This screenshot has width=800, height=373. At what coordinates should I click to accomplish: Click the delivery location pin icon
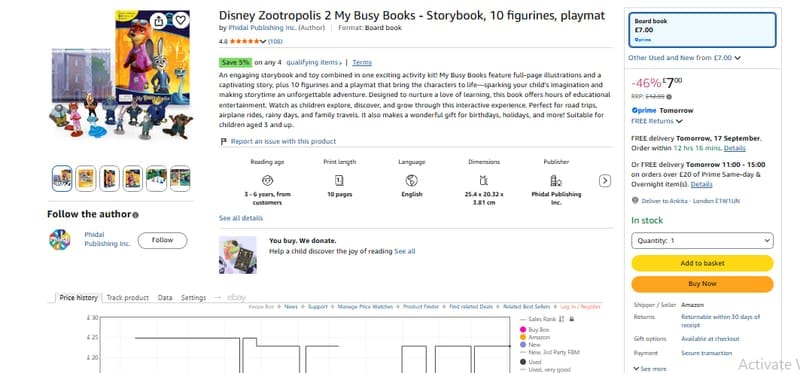click(635, 201)
